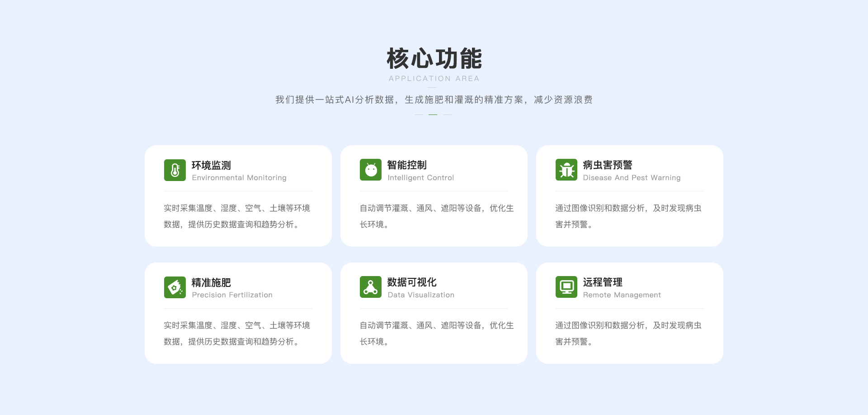The image size is (868, 415).
Task: Click the bug icon for 病虫害预警
Action: (566, 170)
